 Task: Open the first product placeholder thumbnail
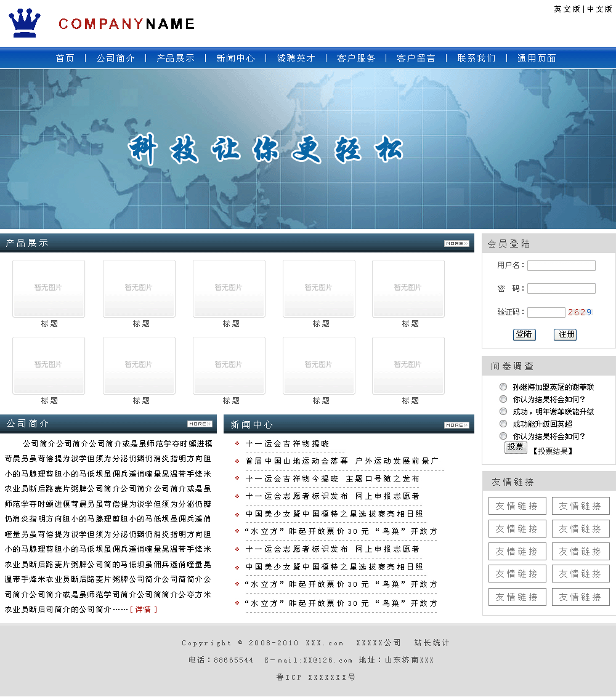(x=49, y=289)
